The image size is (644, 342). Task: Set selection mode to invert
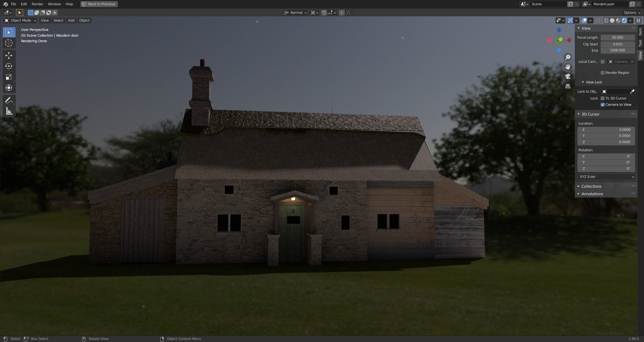[49, 13]
